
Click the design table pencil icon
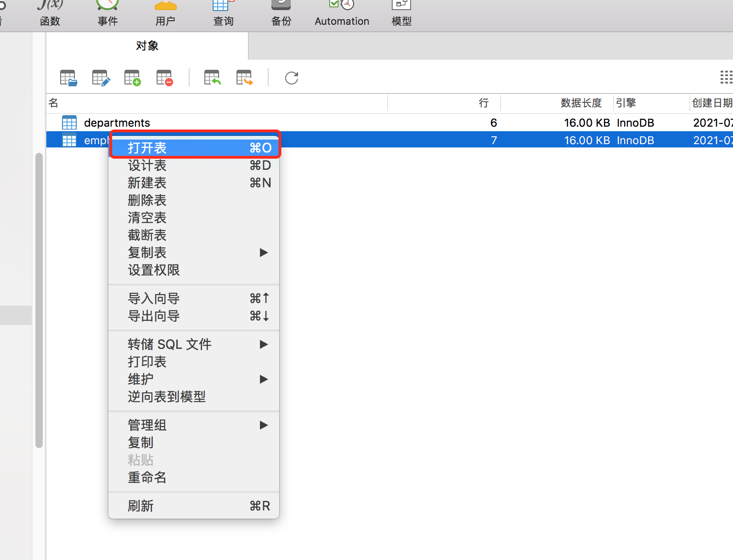[x=101, y=78]
